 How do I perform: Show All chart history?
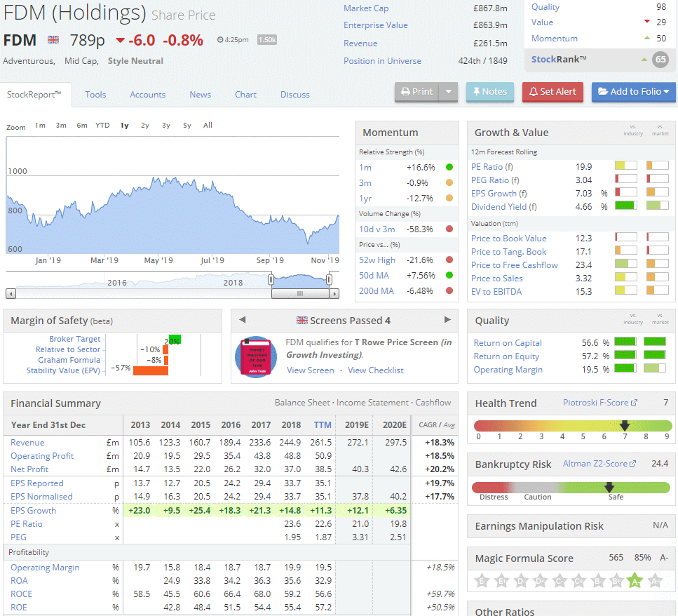pyautogui.click(x=208, y=125)
